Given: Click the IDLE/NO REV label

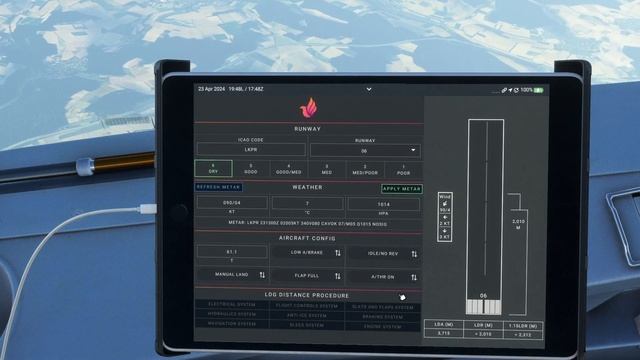Looking at the screenshot, I should [382, 253].
